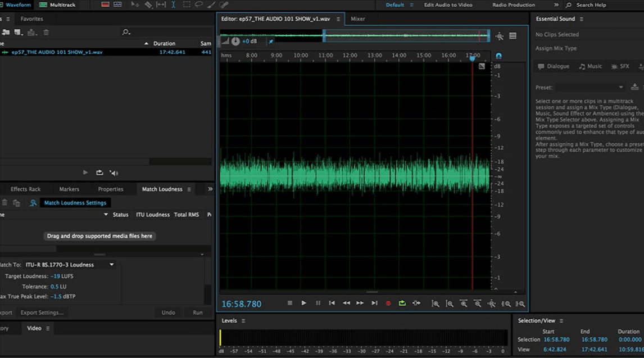Switch to the Mixer tab
644x358 pixels.
(x=357, y=19)
